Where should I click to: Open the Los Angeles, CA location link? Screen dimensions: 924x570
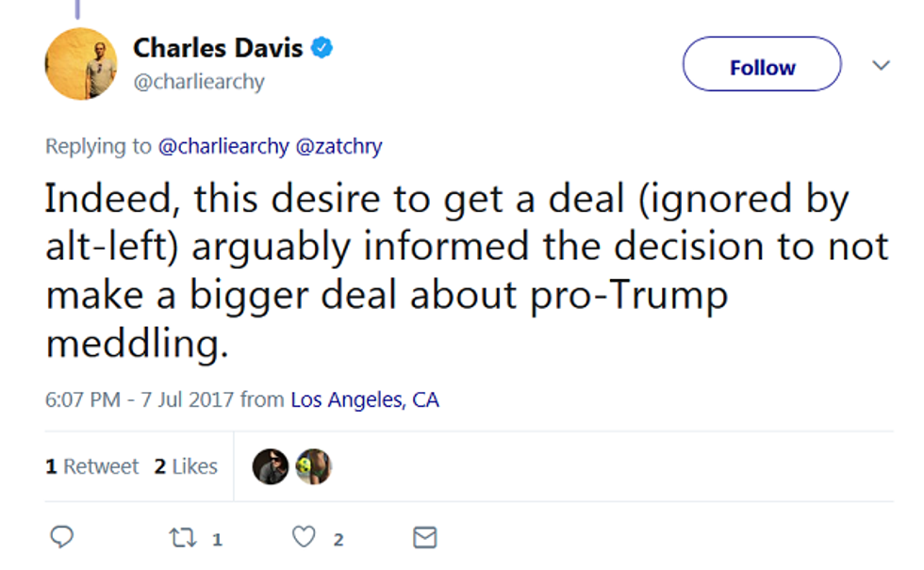click(x=364, y=399)
